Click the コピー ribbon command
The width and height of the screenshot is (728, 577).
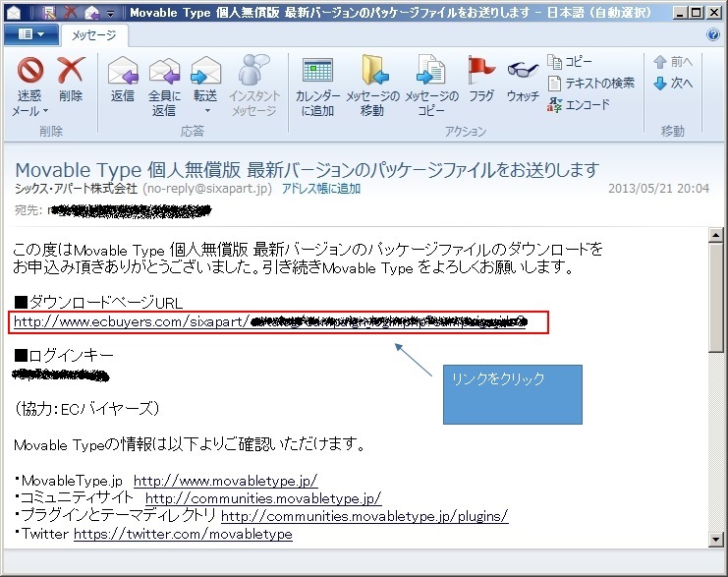point(569,62)
